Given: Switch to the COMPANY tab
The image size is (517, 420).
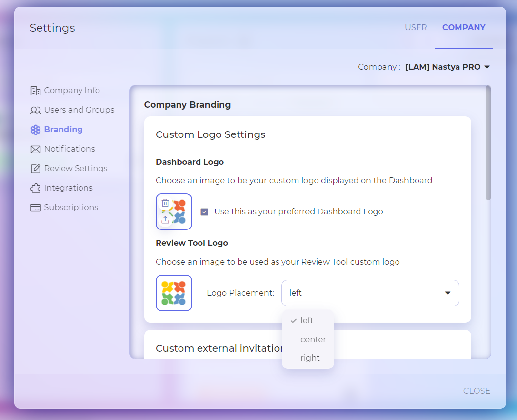Looking at the screenshot, I should [x=463, y=27].
